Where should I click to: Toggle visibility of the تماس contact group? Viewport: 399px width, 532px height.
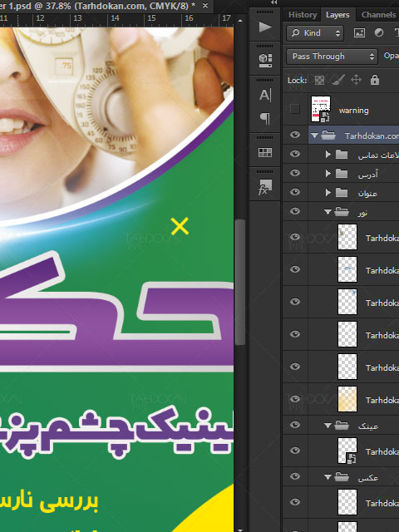[x=295, y=154]
